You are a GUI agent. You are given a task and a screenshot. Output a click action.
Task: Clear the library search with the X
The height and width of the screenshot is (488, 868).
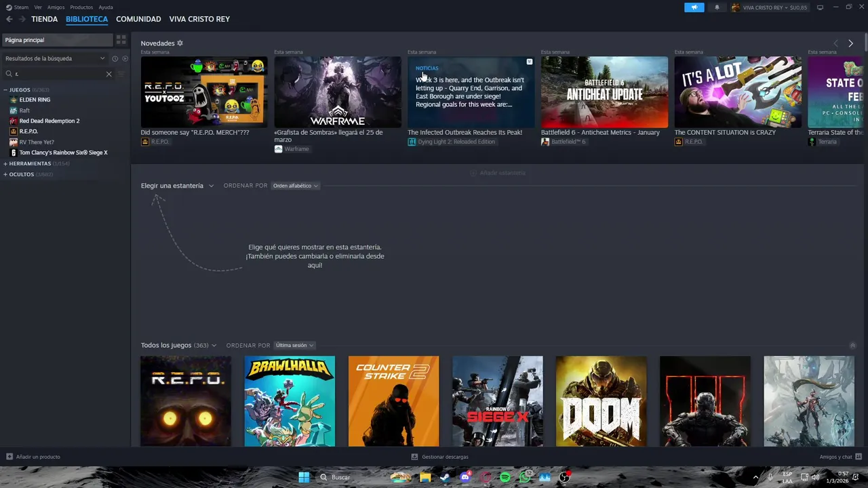(x=108, y=74)
